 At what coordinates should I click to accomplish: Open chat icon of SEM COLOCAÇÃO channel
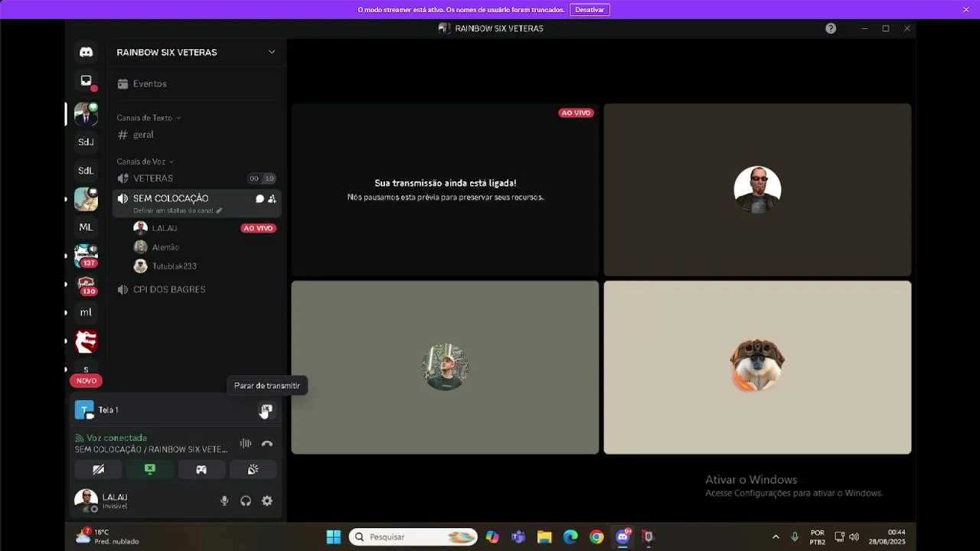(260, 199)
